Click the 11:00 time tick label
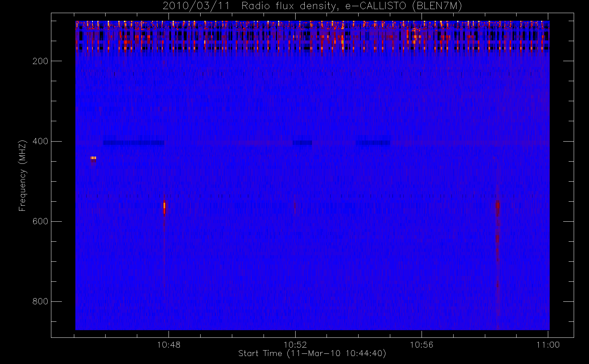Viewport: 589px width, 364px height. click(548, 345)
